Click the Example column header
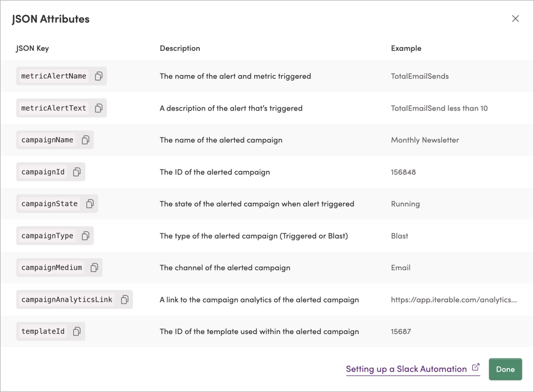The width and height of the screenshot is (534, 392). coord(406,48)
